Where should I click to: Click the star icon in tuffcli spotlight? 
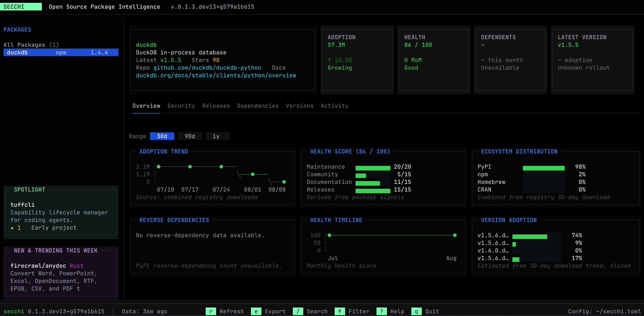(x=12, y=228)
